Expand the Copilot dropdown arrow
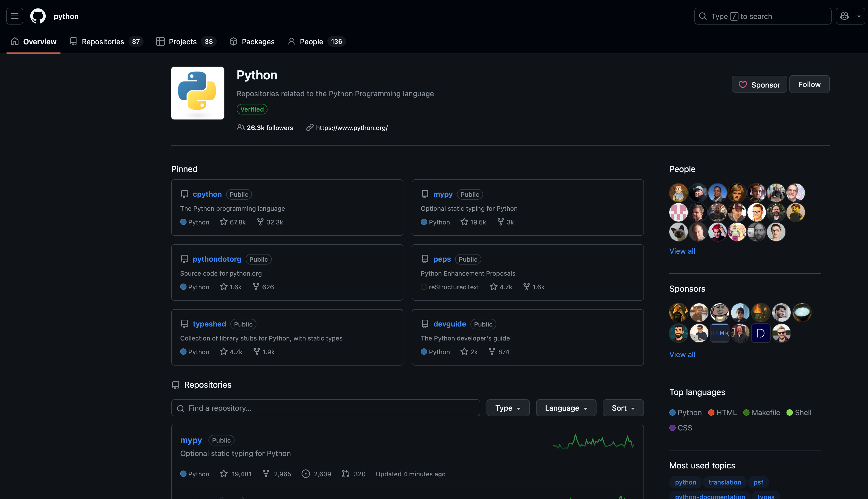This screenshot has height=499, width=868. 859,16
